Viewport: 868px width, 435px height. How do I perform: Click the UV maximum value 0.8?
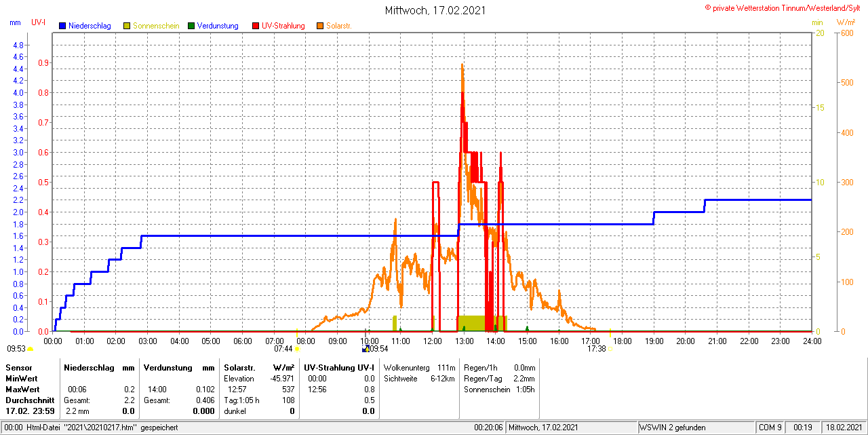click(369, 390)
